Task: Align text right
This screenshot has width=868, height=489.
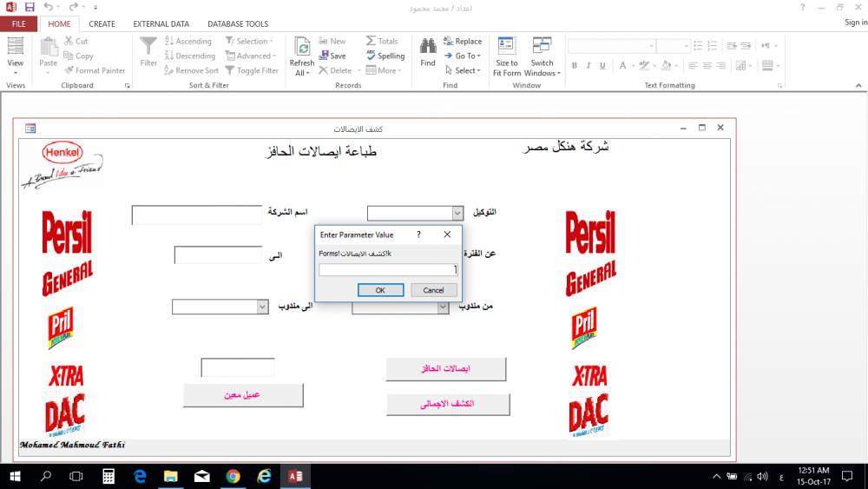Action: pyautogui.click(x=720, y=65)
